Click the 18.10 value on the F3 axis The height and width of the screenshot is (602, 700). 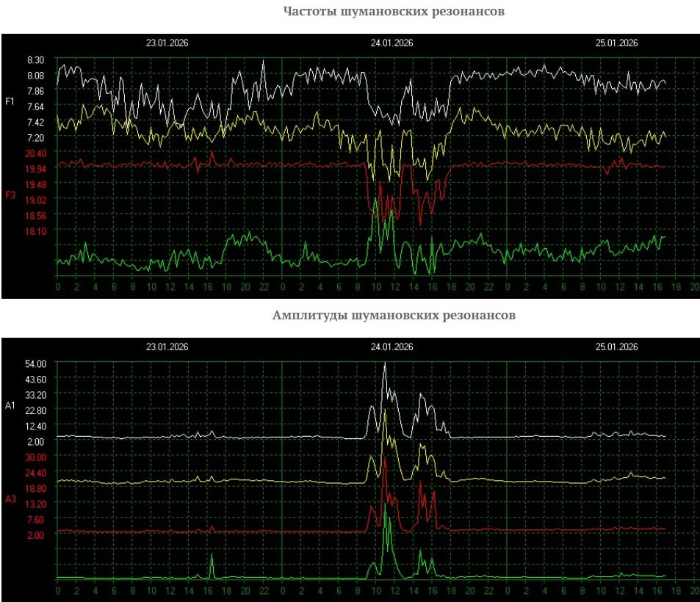36,231
